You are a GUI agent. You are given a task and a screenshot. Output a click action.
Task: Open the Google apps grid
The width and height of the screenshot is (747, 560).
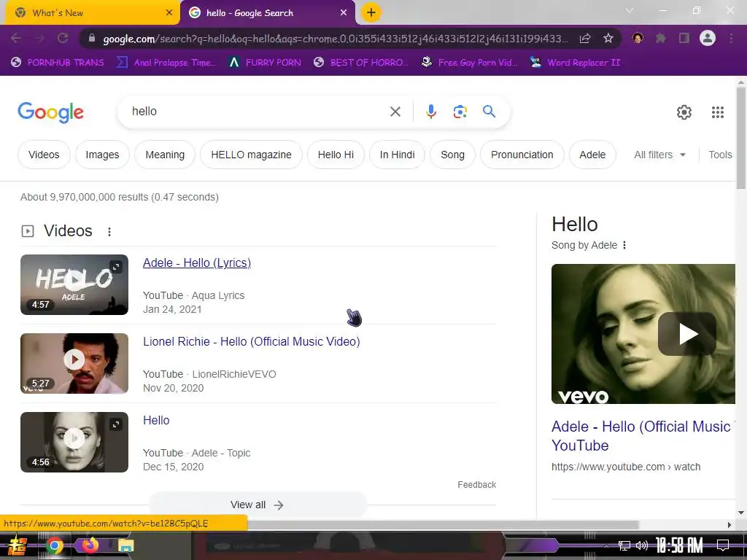(718, 112)
